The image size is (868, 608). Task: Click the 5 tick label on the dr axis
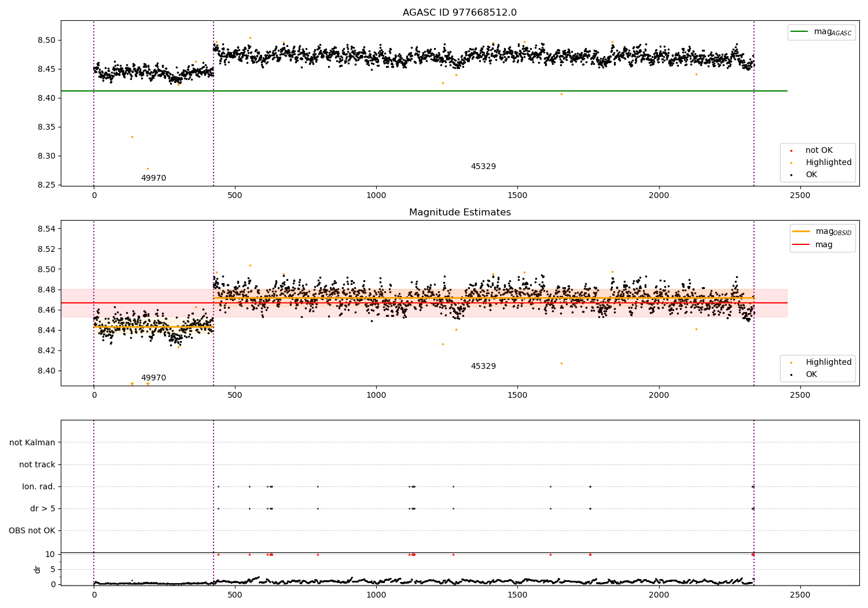pos(53,569)
